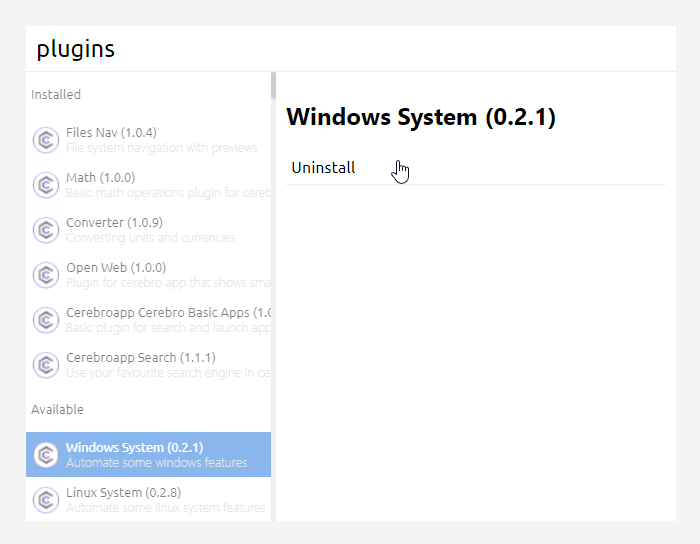Click the Linux System plugin icon
The image size is (700, 544).
pyautogui.click(x=46, y=500)
